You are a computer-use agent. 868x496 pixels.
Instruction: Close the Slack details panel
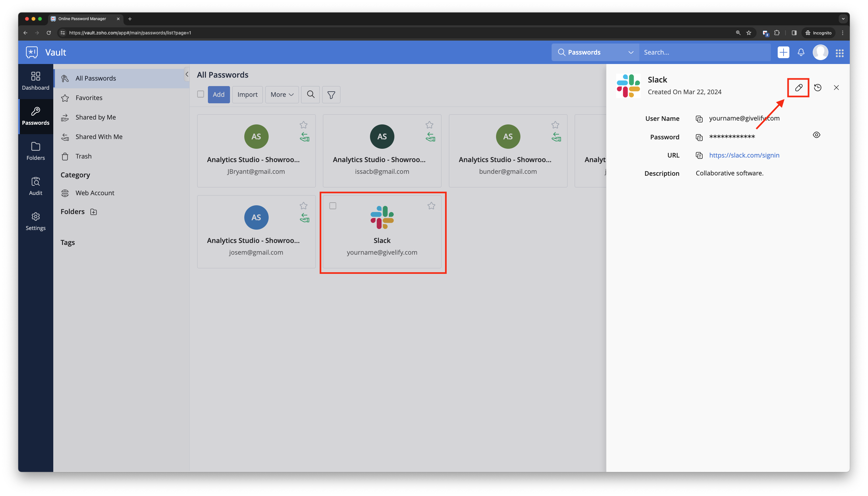coord(836,88)
